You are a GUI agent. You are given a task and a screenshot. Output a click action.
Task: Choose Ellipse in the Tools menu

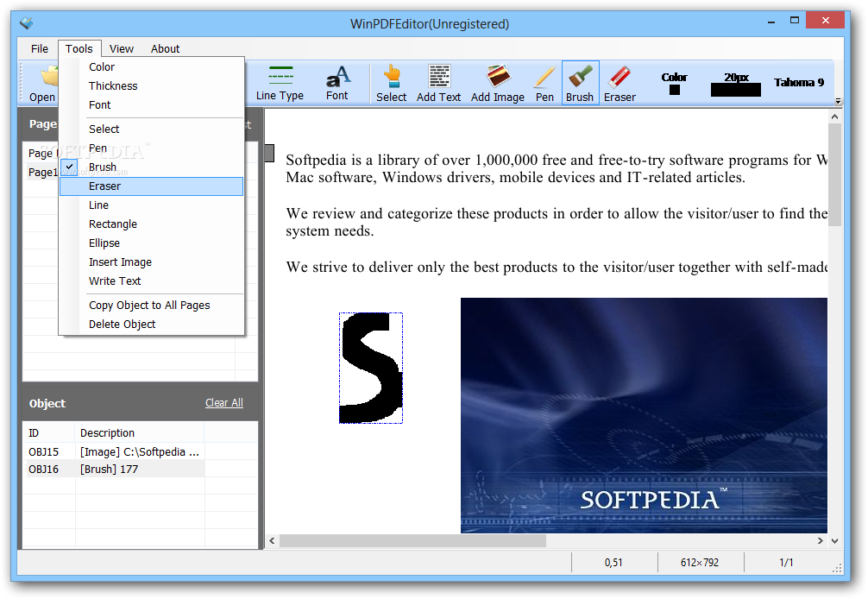(151, 243)
